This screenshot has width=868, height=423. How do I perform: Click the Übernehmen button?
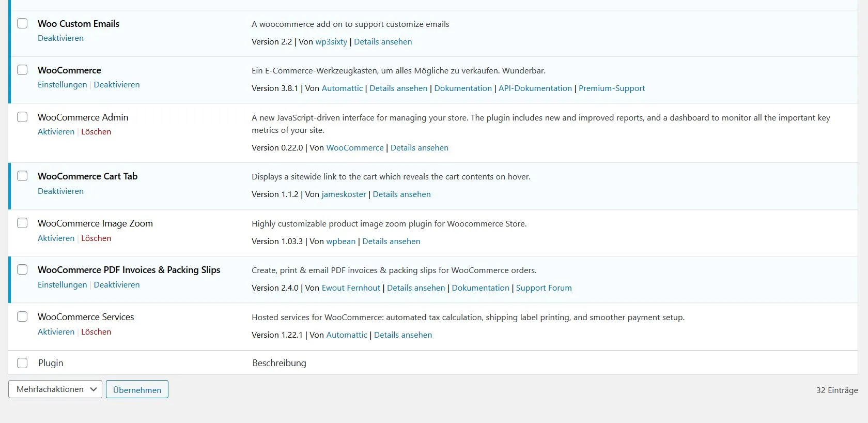tap(137, 389)
